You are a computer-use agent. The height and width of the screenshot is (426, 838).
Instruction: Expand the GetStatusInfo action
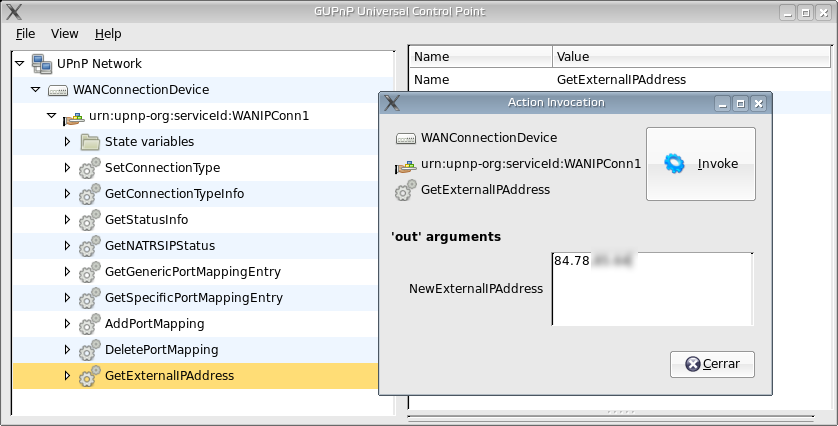(x=67, y=220)
